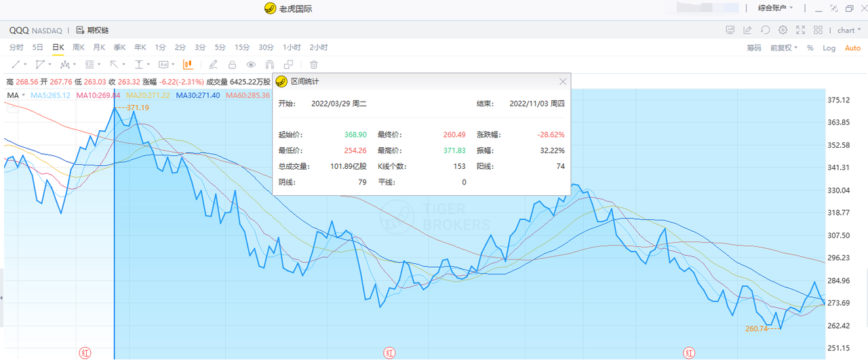Click the rightmost 红 dividend marker

coord(689,353)
